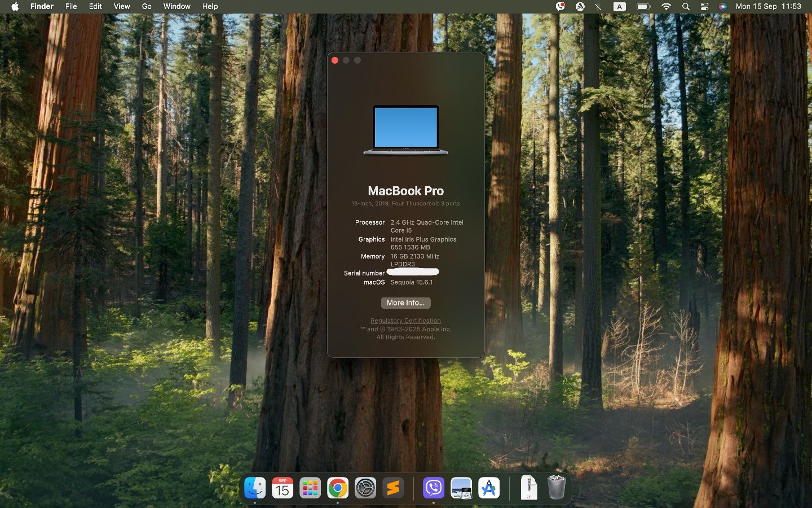Image resolution: width=812 pixels, height=508 pixels.
Task: Open Launchpad from the Dock
Action: tap(310, 488)
